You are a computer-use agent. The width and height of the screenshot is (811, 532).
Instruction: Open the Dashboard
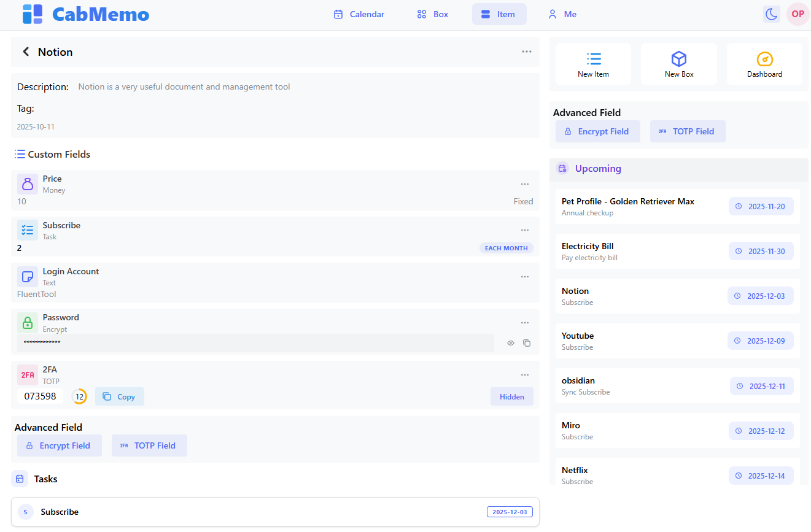765,64
